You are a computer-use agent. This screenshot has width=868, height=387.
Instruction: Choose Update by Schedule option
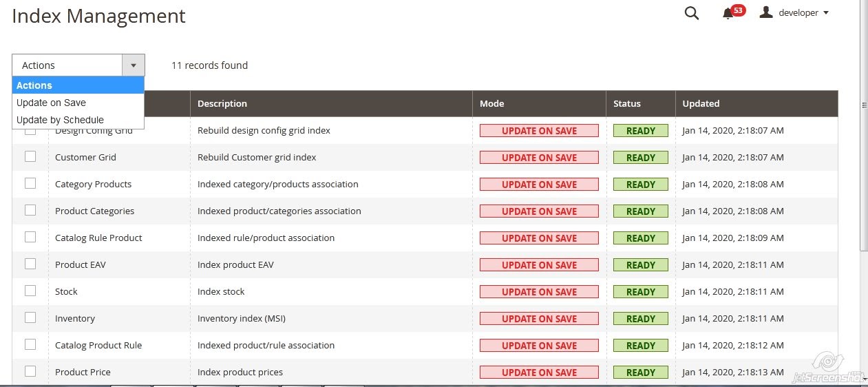click(60, 120)
